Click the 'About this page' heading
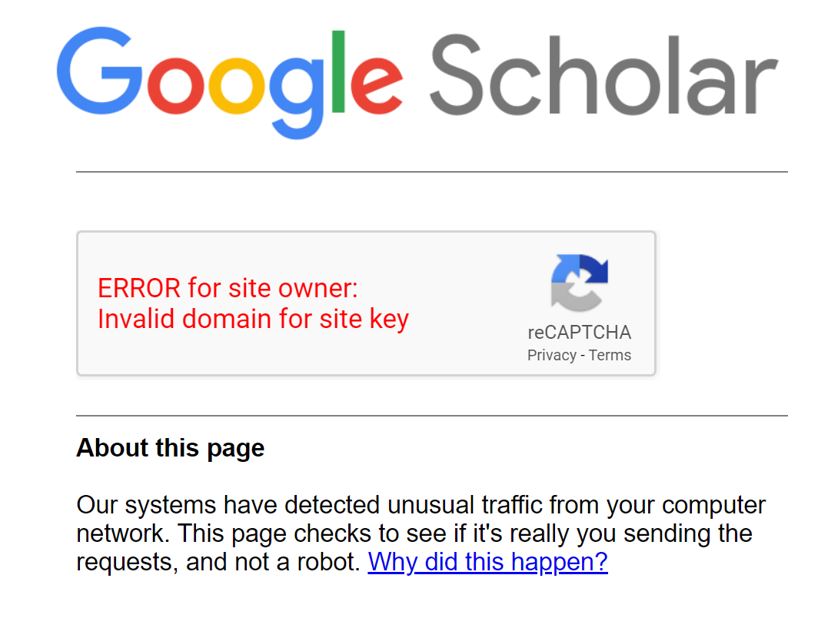Screen dimensions: 826x626 coord(170,448)
